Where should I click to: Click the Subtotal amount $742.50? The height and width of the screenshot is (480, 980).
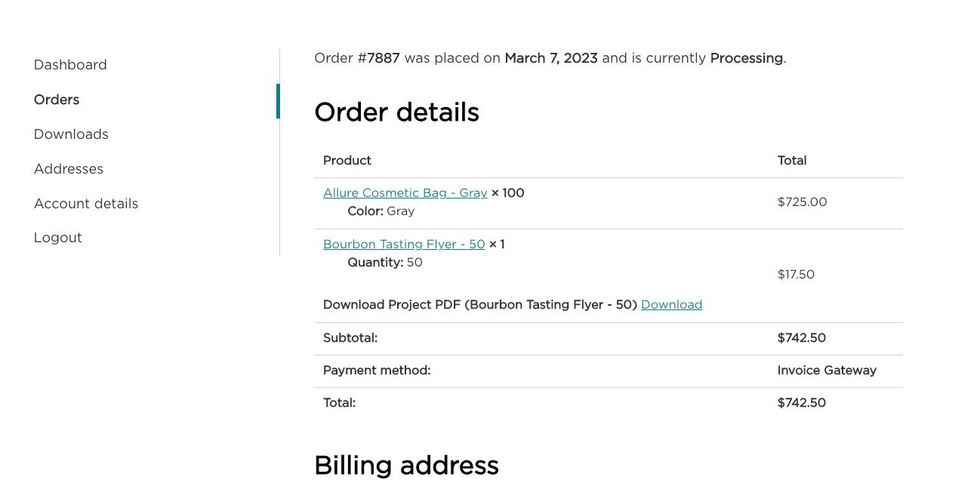tap(801, 338)
